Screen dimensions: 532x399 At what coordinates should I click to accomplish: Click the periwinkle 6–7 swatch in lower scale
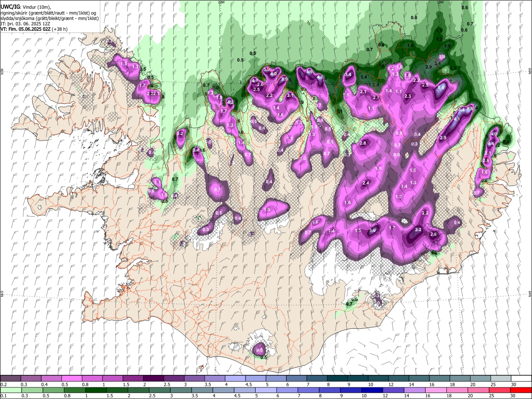pyautogui.click(x=287, y=390)
